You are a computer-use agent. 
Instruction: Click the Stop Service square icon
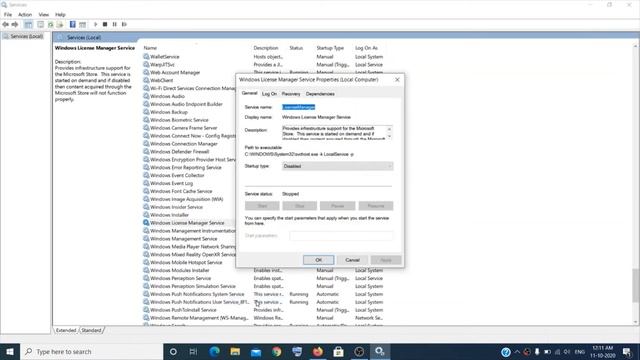[105, 24]
